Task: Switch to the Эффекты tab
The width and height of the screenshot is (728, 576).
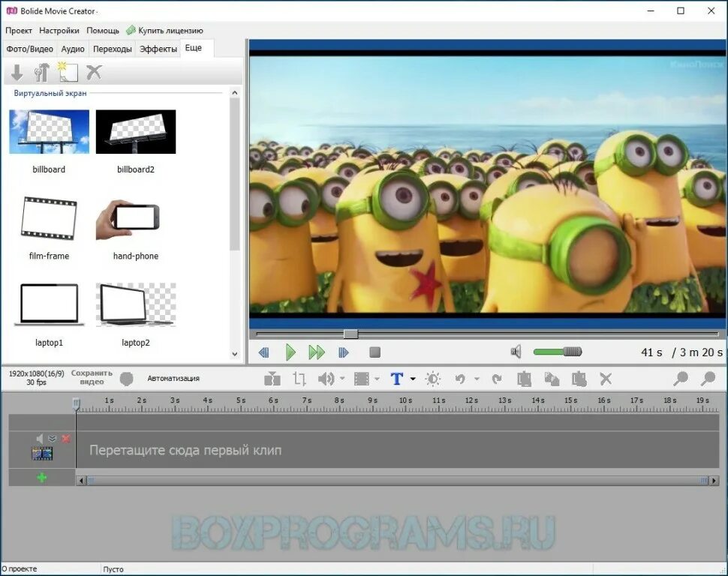Action: (x=158, y=49)
